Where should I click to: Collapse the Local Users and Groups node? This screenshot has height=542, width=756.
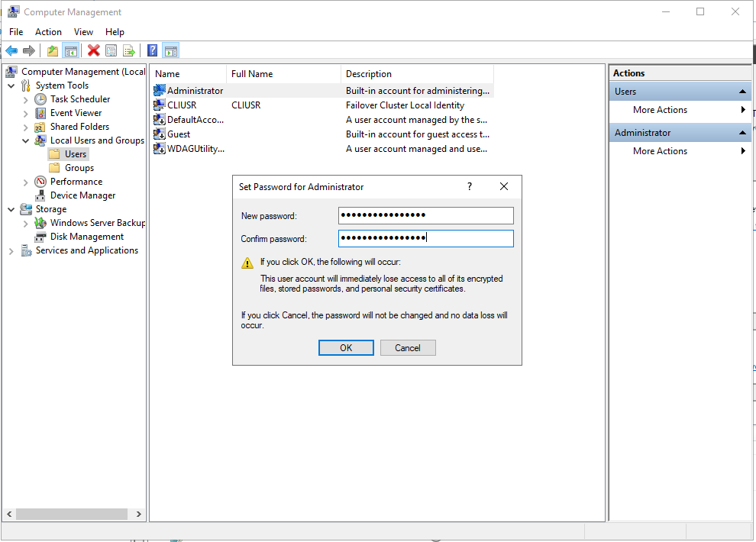tap(26, 140)
